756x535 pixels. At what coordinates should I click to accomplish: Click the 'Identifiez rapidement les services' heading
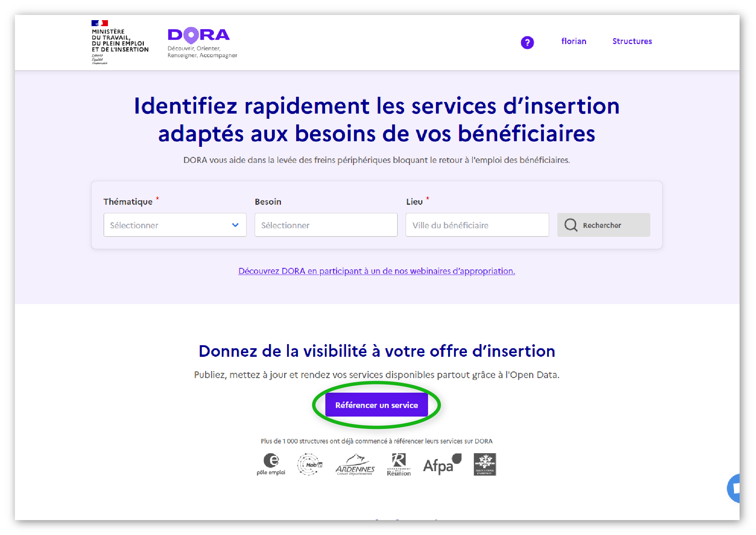click(x=377, y=120)
